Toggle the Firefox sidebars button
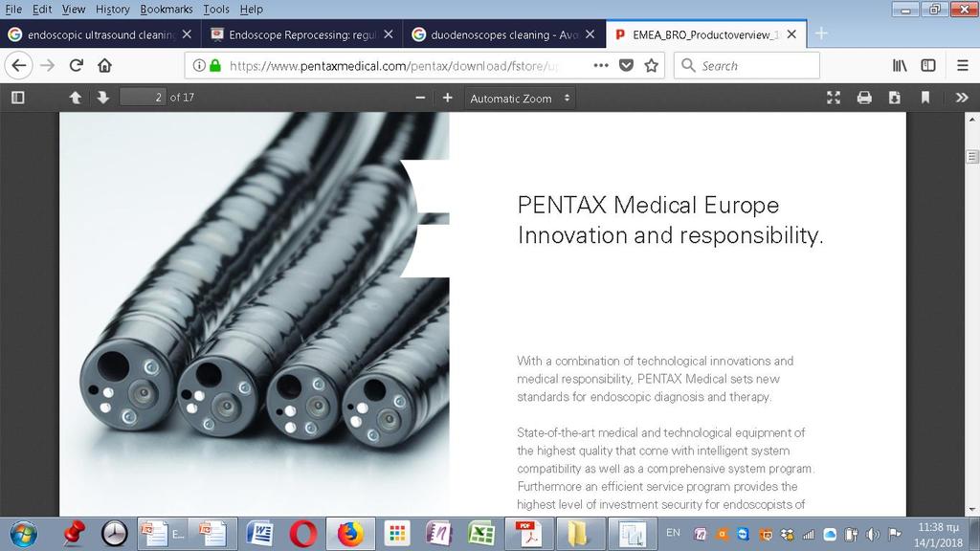 928,65
